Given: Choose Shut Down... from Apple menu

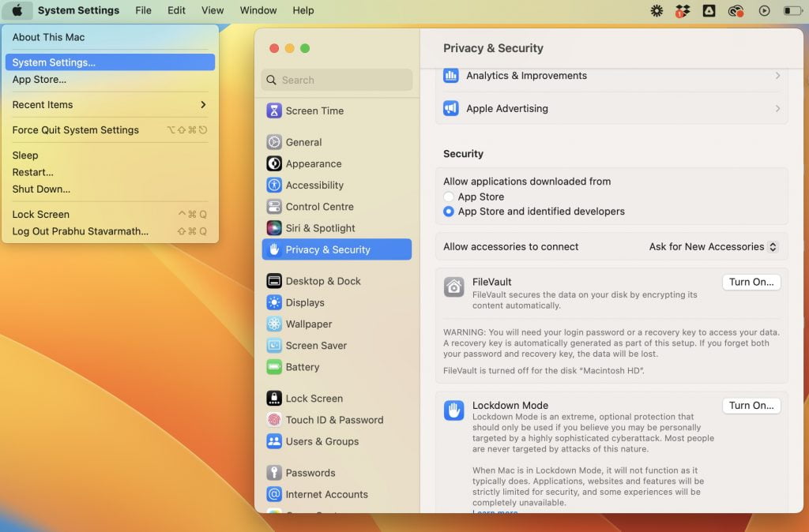Looking at the screenshot, I should coord(110,189).
